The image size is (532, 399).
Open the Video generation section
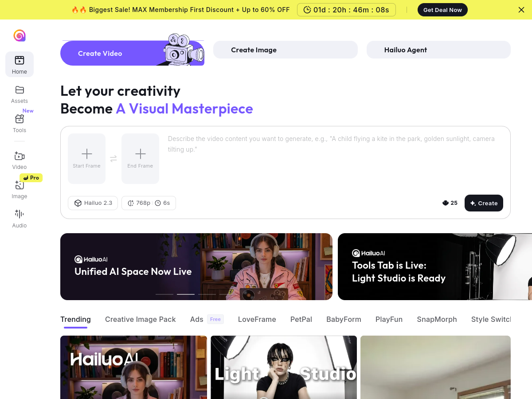tap(20, 160)
